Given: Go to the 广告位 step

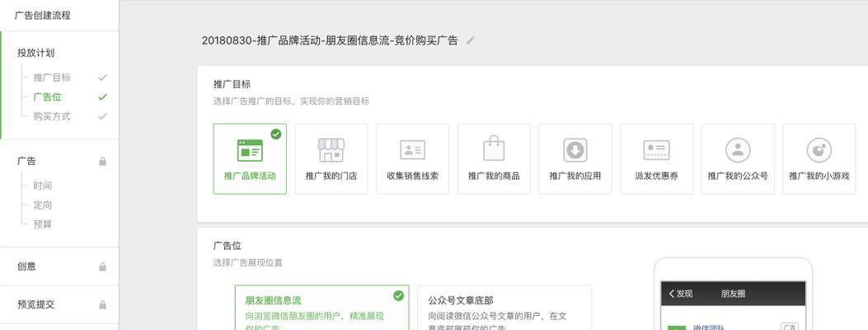Looking at the screenshot, I should [47, 97].
